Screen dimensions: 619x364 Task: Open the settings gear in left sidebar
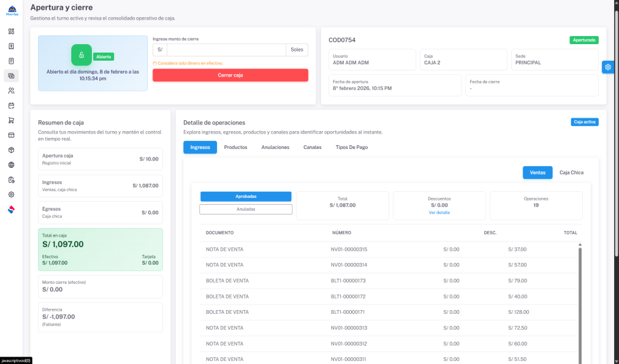(11, 194)
